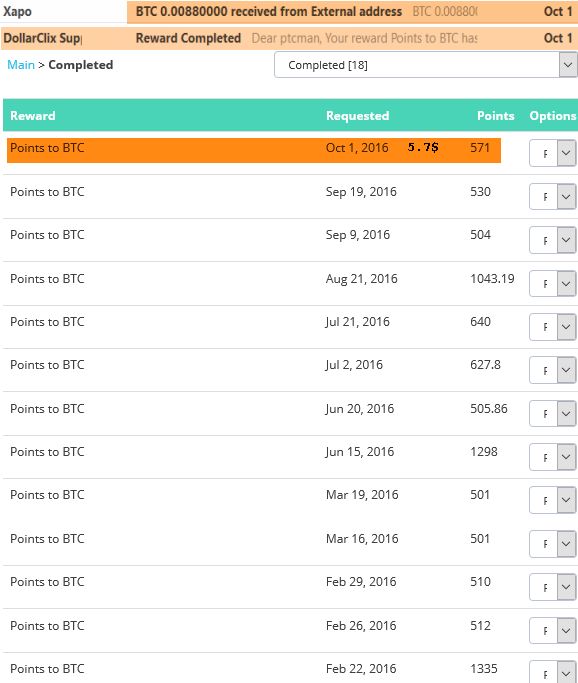
Task: Open options dropdown for Feb 29, 2016 reward
Action: (553, 587)
